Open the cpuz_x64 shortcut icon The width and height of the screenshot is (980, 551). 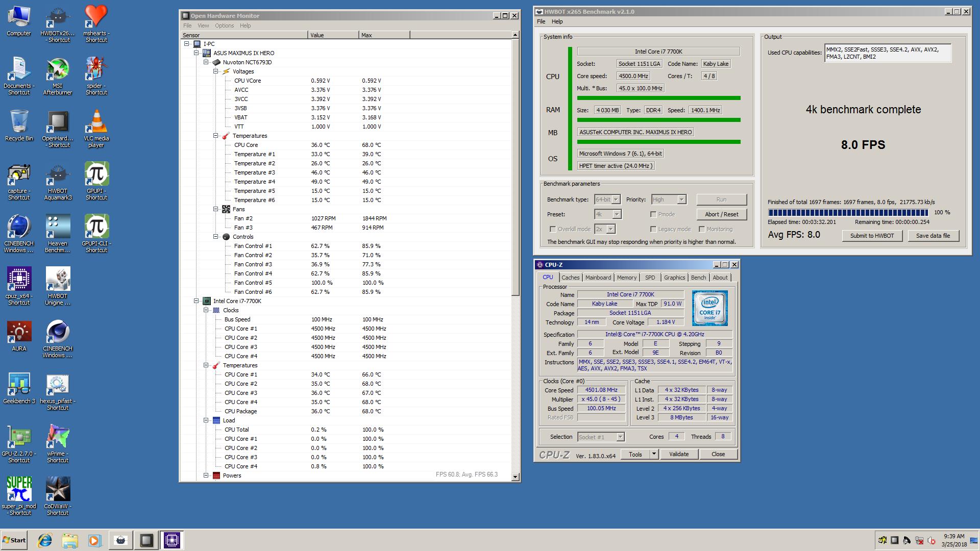tap(19, 287)
